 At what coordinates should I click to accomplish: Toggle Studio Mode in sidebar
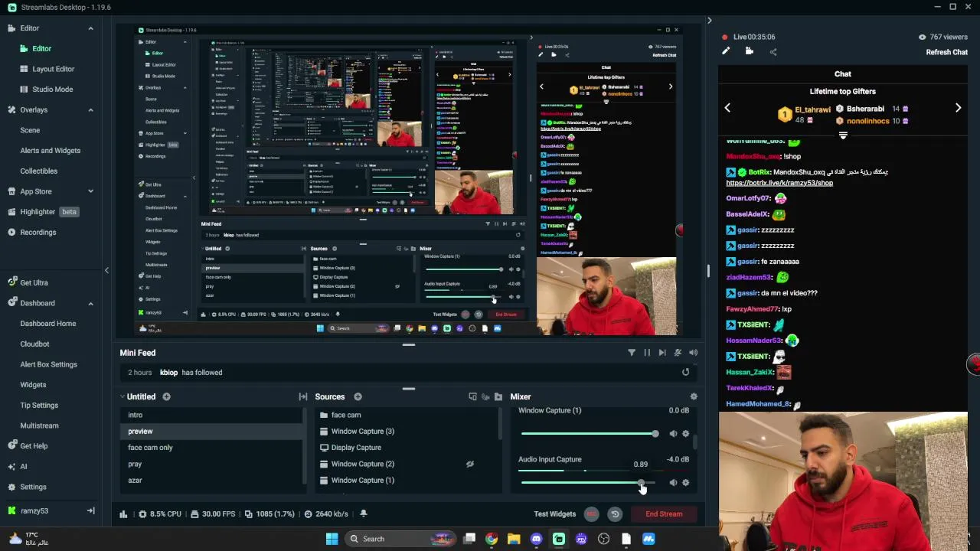pyautogui.click(x=52, y=90)
